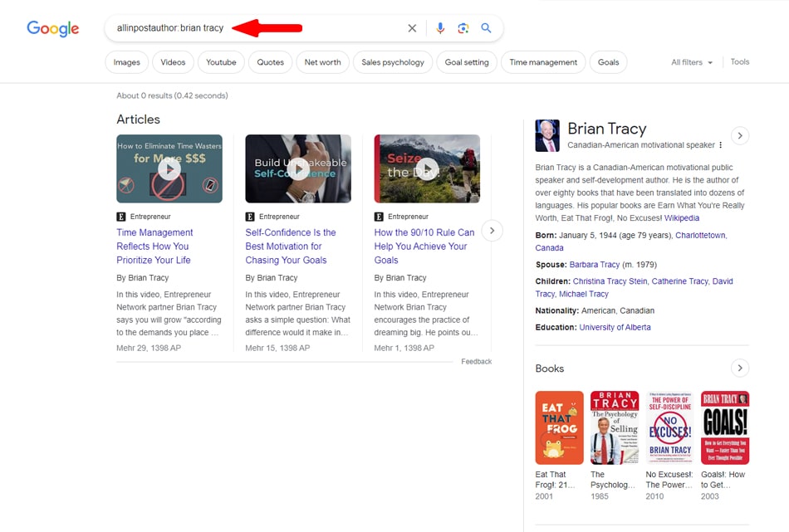789x532 pixels.
Task: Open the University of Alberta link
Action: (x=615, y=327)
